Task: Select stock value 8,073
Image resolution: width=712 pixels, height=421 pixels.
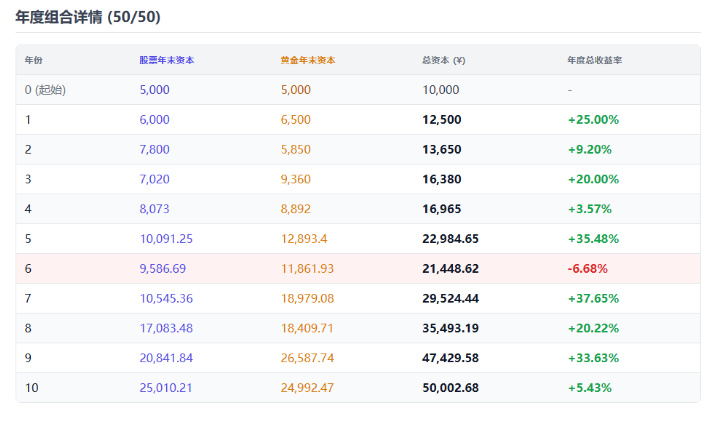Action: (154, 209)
